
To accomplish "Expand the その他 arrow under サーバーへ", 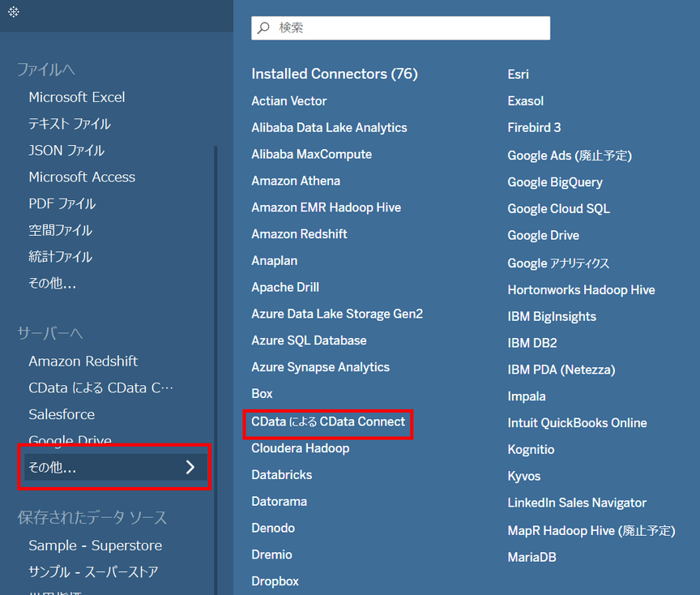I will click(x=190, y=467).
